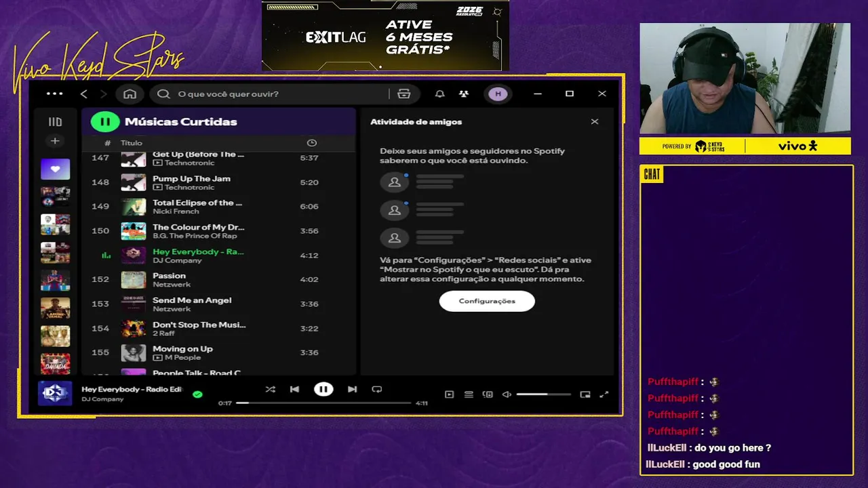
Task: Open Liked Songs heart tile in sidebar
Action: 55,169
